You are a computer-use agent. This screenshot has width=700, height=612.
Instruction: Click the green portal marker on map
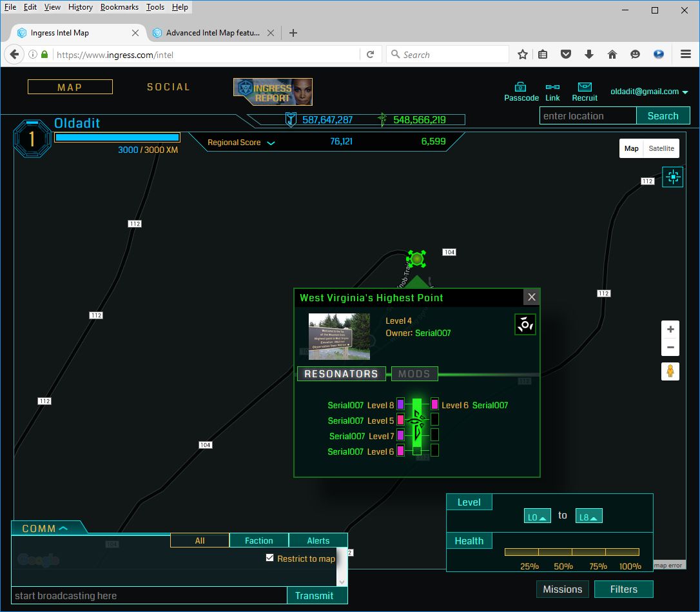click(417, 259)
